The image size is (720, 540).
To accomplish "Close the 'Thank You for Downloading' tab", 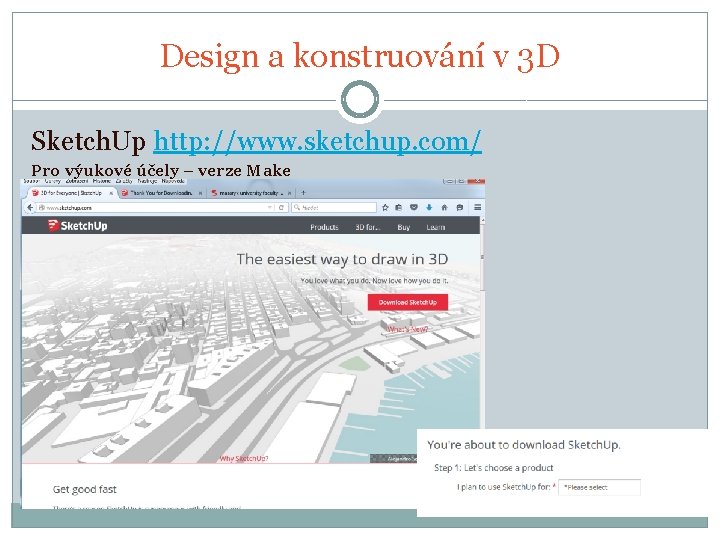I will (200, 193).
